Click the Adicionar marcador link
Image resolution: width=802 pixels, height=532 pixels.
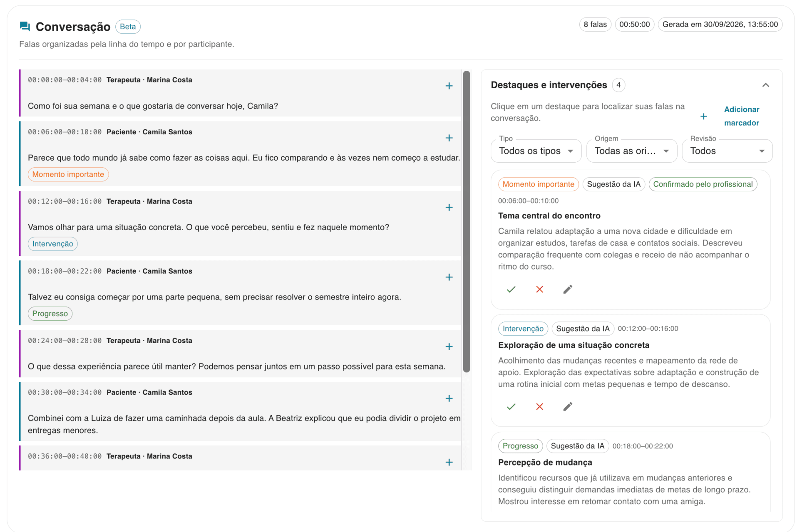tap(741, 116)
